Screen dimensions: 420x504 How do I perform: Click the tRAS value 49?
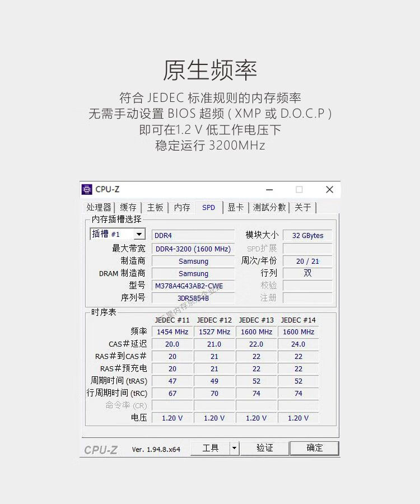(214, 381)
